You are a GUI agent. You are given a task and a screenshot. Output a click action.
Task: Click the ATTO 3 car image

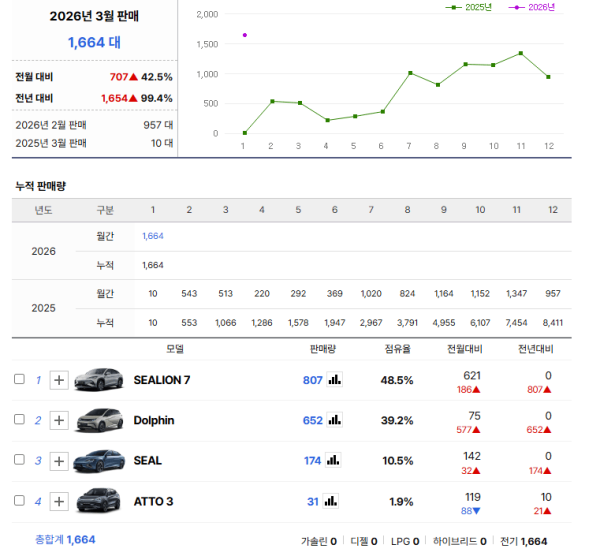(98, 501)
